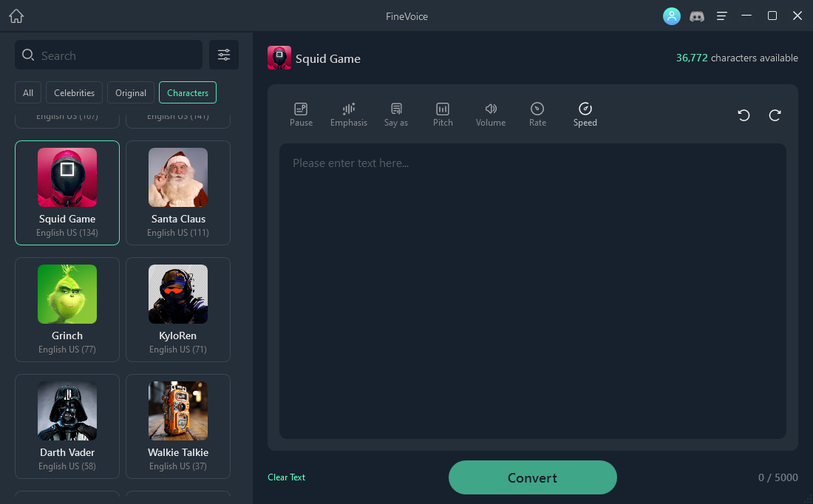The image size is (813, 504).
Task: Click the 36,772 characters available text
Action: (737, 58)
